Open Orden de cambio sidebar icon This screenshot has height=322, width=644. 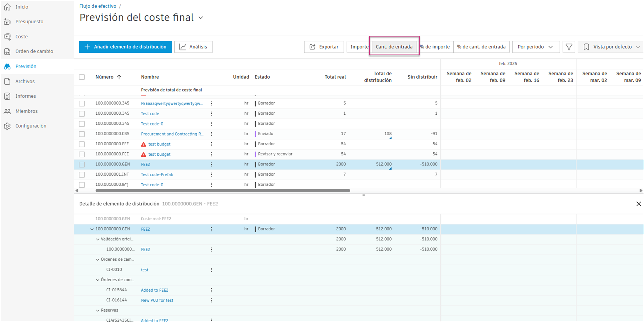pyautogui.click(x=7, y=51)
